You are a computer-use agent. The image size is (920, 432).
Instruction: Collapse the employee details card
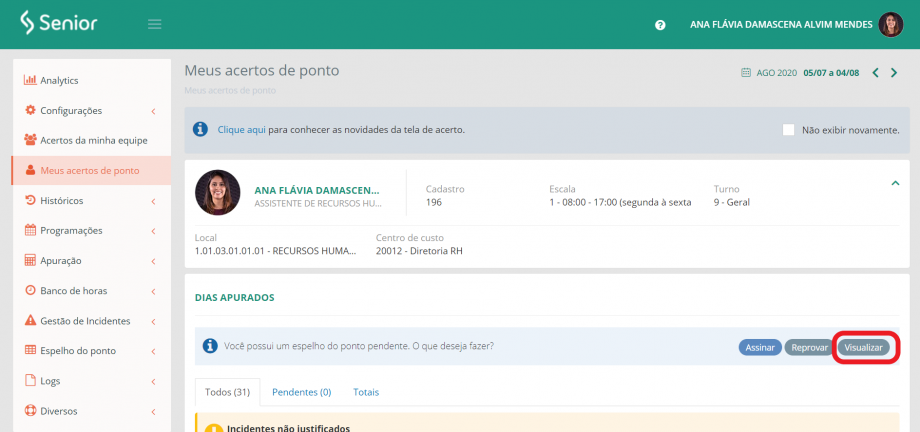pyautogui.click(x=895, y=182)
